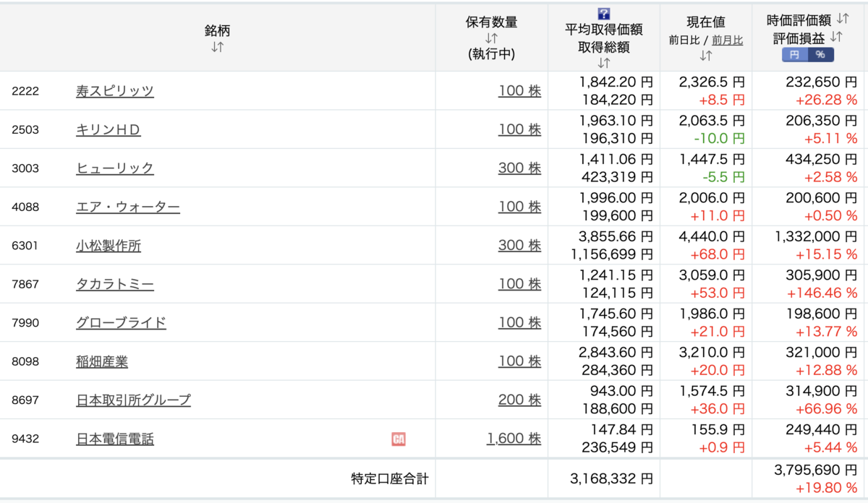868x503 pixels.
Task: Sort by 平均取得価額 取得総額 arrows
Action: pyautogui.click(x=604, y=63)
